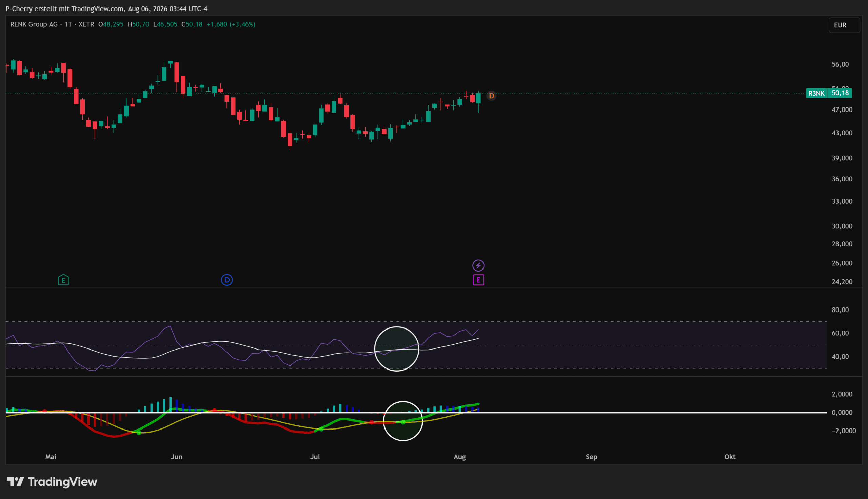Click the 2,0000 MACD scale label

pos(842,394)
